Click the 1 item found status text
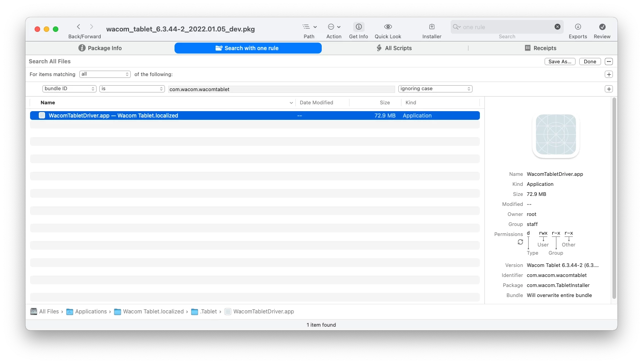Viewport: 643px width, 364px height. coord(321,325)
